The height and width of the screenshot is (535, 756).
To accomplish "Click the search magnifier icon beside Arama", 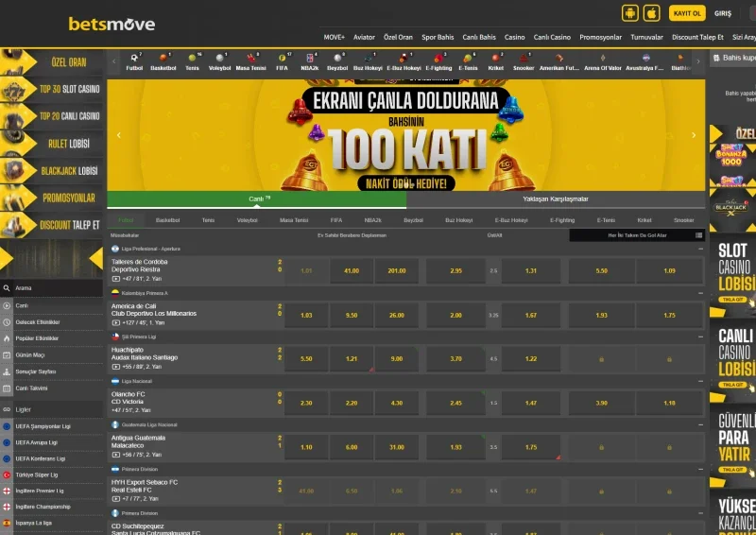I will point(7,288).
